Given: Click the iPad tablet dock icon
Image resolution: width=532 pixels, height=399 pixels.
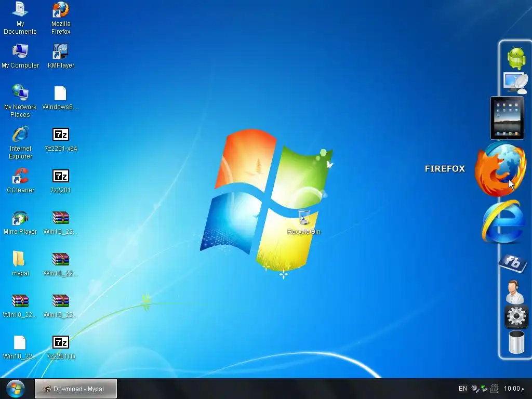Looking at the screenshot, I should (507, 118).
